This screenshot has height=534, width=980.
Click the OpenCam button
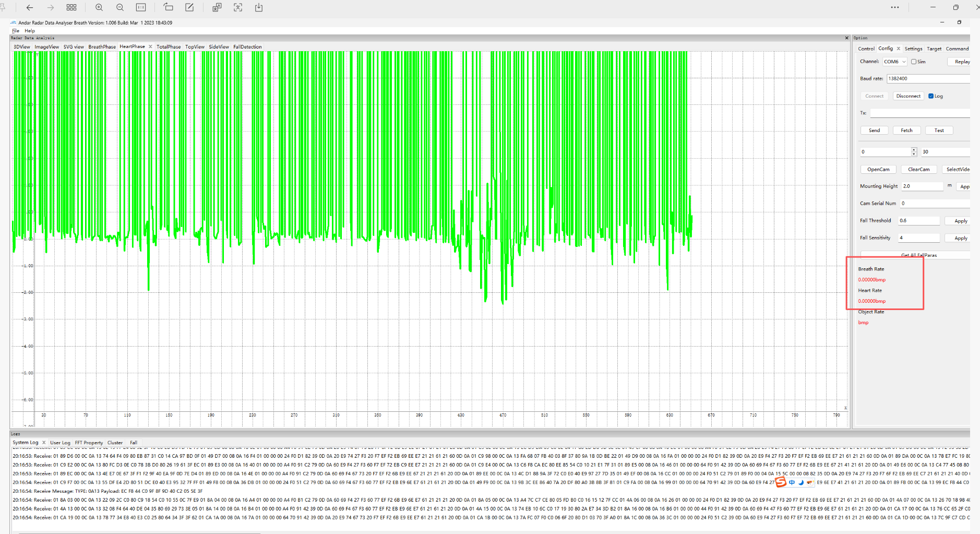878,170
